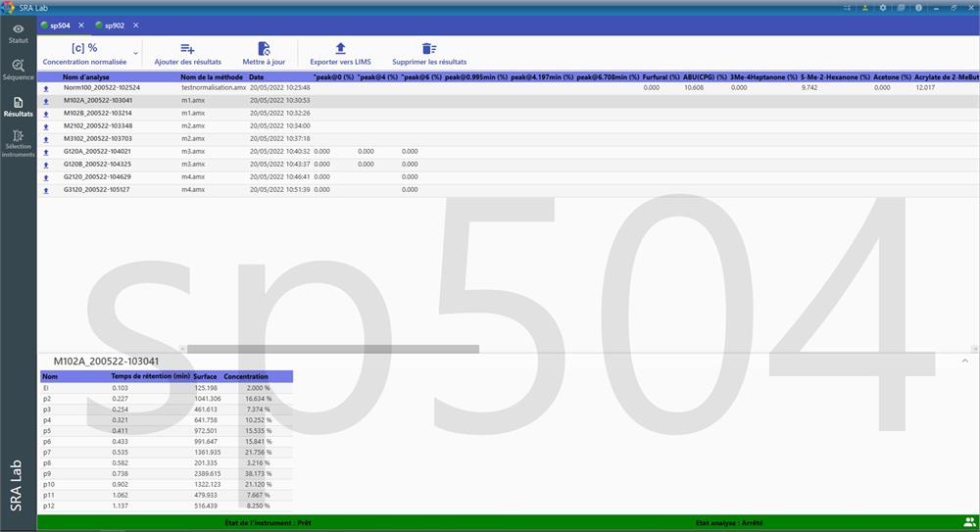Screen dimensions: 980x532
Task: Click the Ajouter des résultats toolbar icon
Action: click(x=187, y=48)
